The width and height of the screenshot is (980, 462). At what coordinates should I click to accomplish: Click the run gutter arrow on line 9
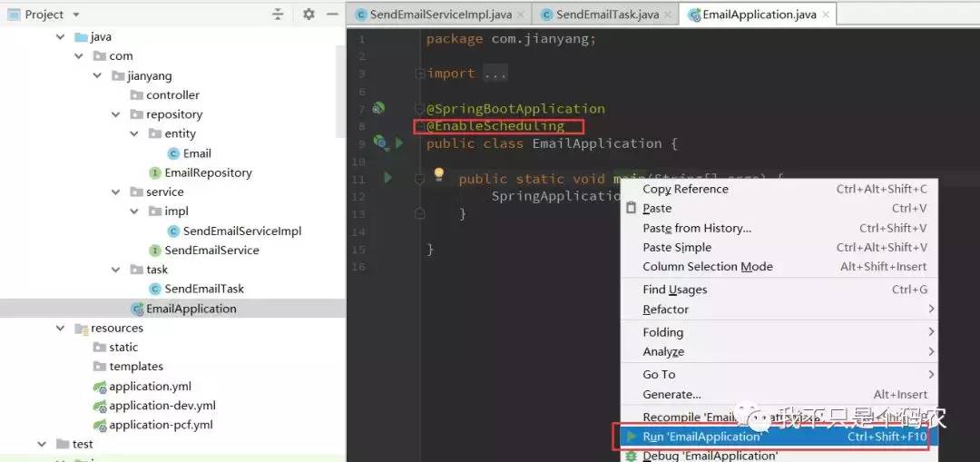[398, 143]
